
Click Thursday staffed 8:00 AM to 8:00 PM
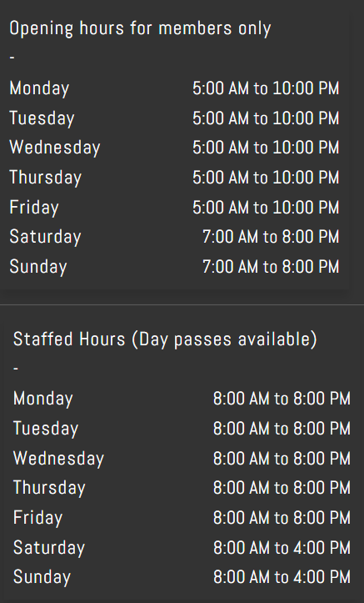(282, 488)
